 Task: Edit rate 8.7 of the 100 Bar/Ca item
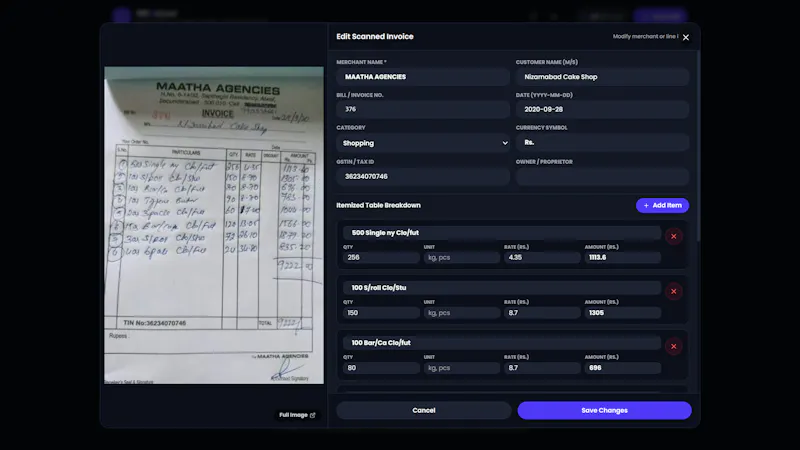(542, 368)
